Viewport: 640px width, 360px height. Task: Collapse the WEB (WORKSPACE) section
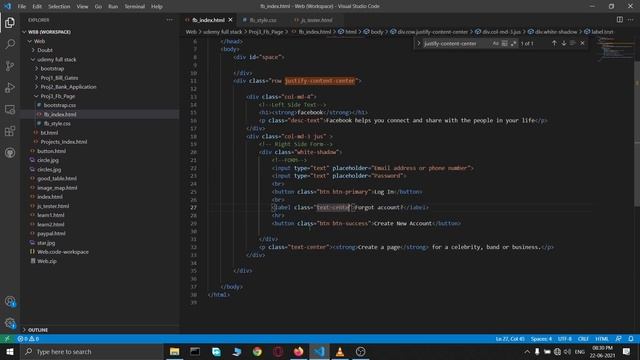point(49,32)
